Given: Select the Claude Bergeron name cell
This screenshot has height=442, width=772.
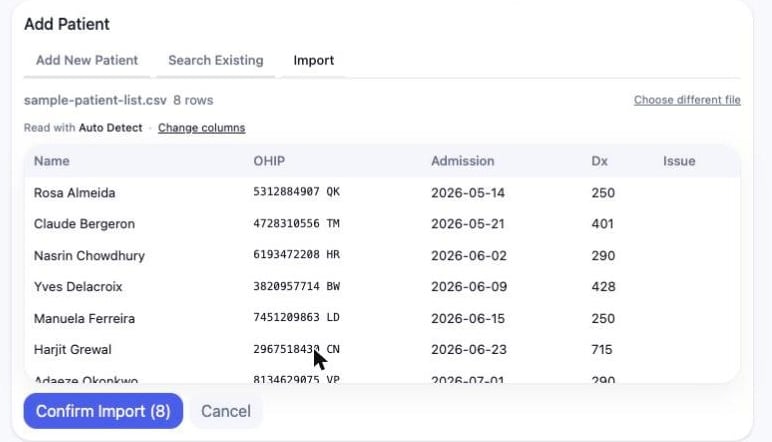Looking at the screenshot, I should click(x=84, y=224).
